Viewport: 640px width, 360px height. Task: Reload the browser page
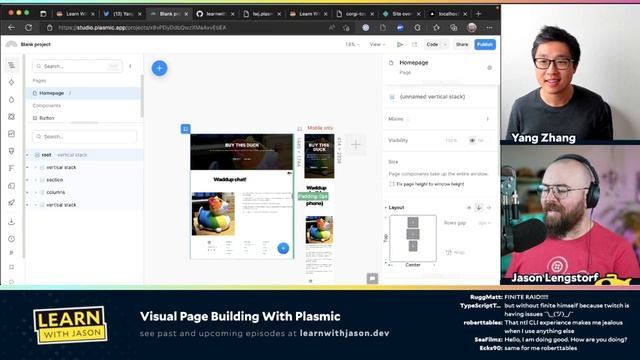(x=29, y=28)
